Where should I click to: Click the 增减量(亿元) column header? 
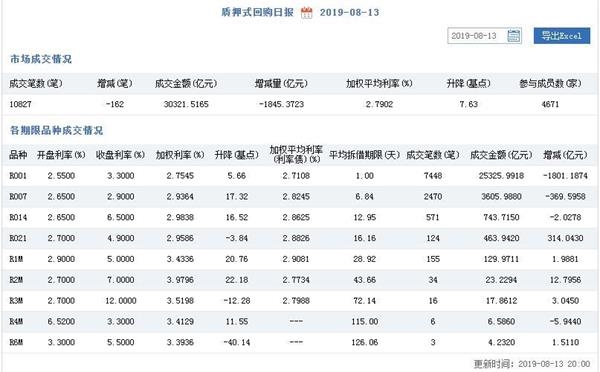[281, 83]
